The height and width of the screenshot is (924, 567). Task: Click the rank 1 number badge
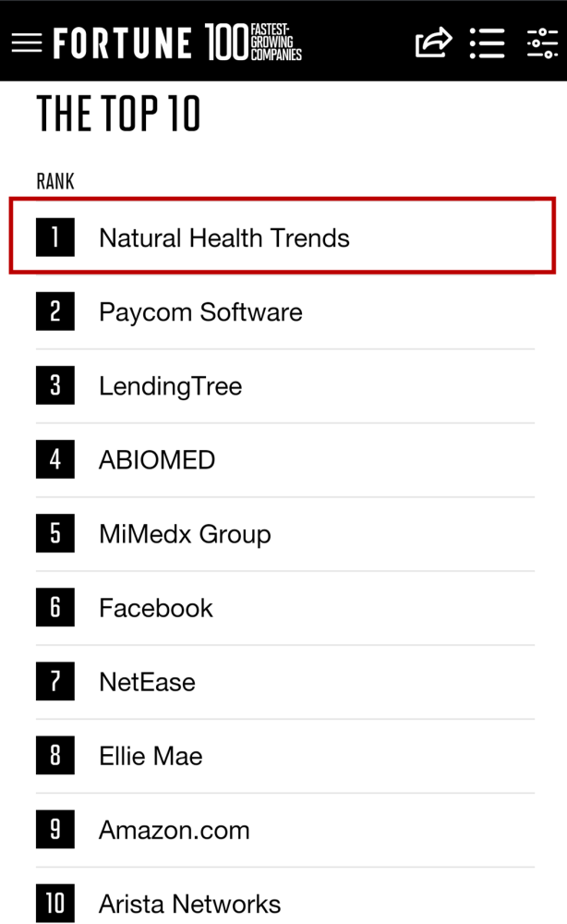(54, 237)
